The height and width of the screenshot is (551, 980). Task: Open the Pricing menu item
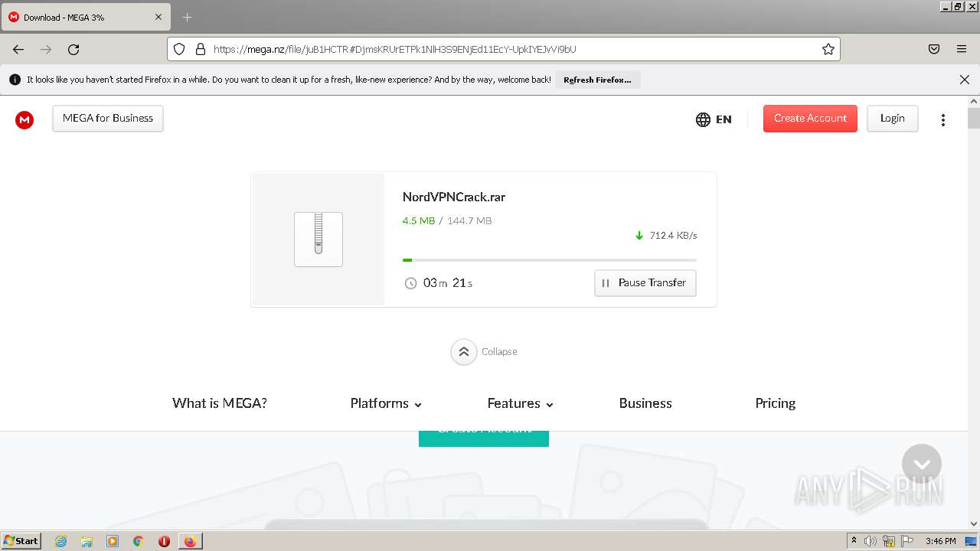(x=776, y=403)
